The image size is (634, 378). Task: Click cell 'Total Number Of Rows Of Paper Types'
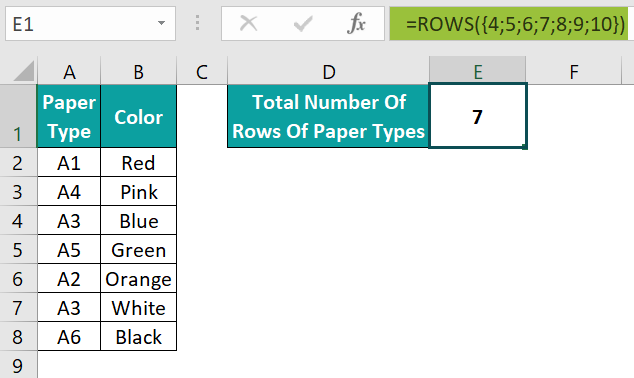pyautogui.click(x=328, y=116)
